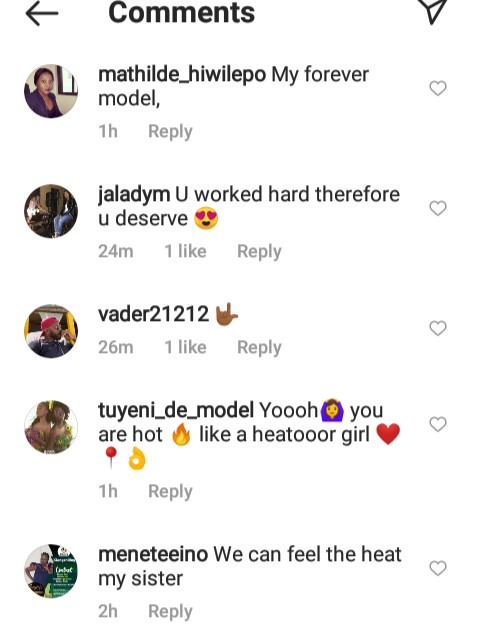The height and width of the screenshot is (634, 480).
Task: Open the tuyeni_de_model username link
Action: (x=176, y=410)
